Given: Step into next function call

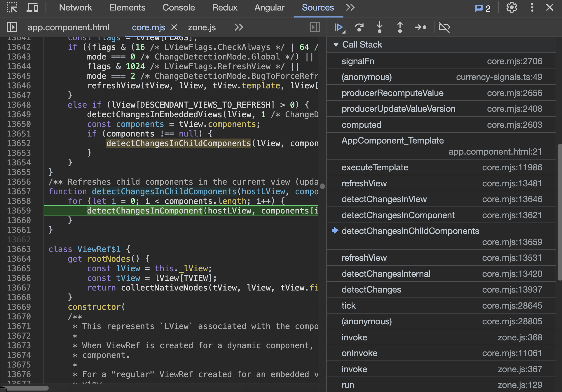Looking at the screenshot, I should 379,27.
